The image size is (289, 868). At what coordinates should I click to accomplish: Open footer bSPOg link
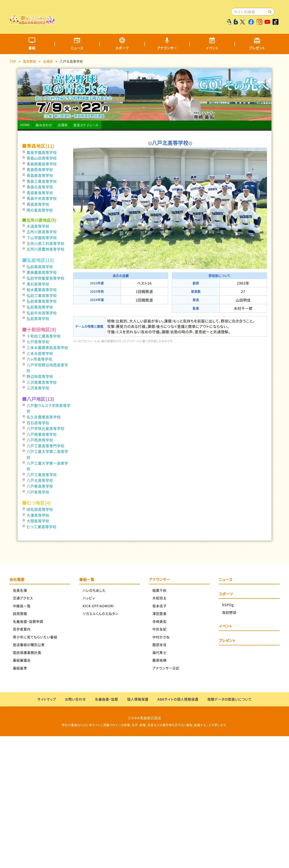click(x=228, y=605)
